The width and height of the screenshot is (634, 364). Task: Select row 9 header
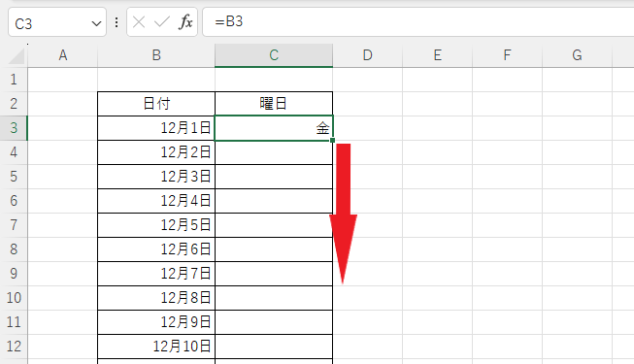14,274
